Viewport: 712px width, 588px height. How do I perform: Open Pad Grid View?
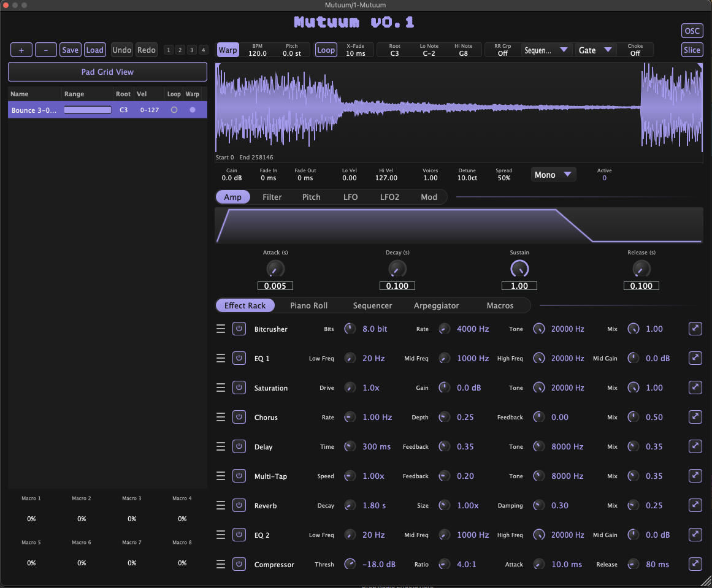(107, 72)
